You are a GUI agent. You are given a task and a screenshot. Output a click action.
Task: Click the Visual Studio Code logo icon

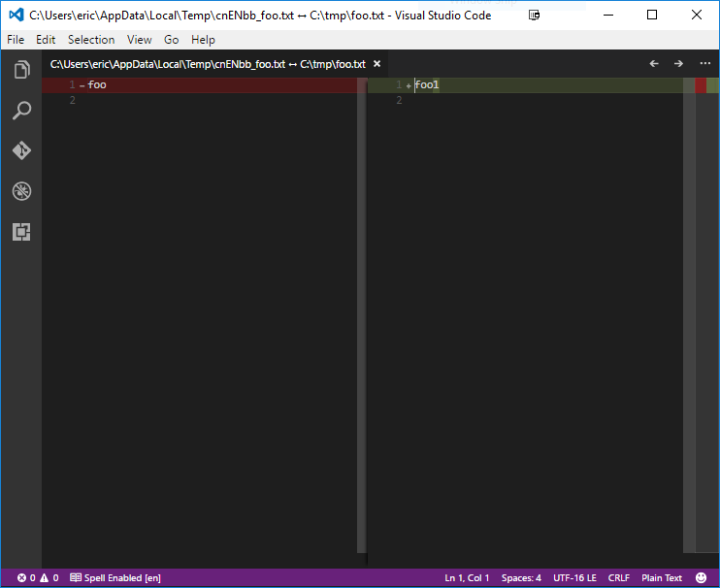(x=16, y=16)
